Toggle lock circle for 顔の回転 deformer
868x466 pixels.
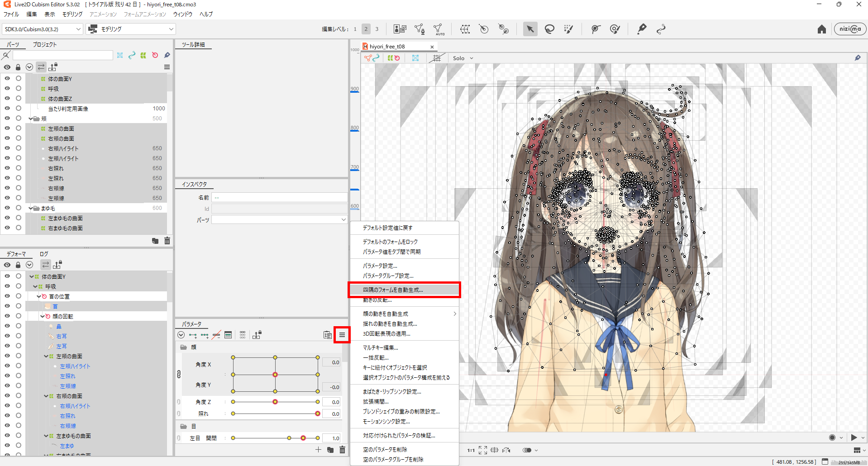pos(19,316)
